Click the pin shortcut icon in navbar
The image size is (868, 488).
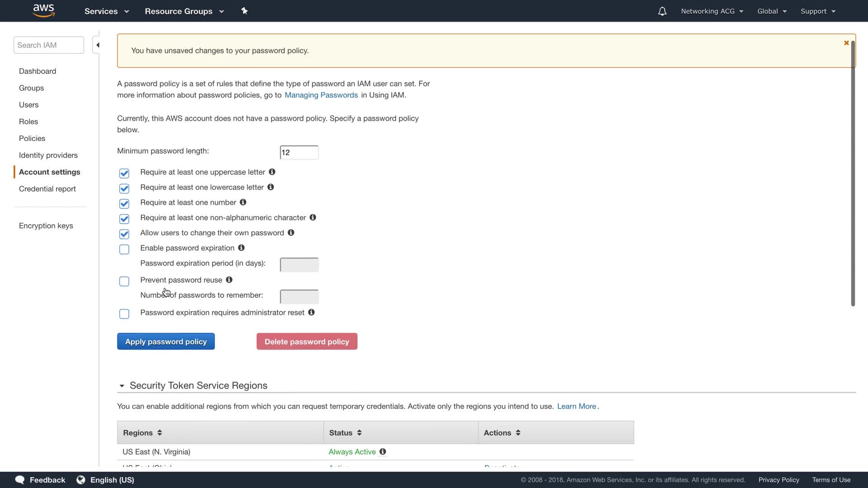(245, 11)
